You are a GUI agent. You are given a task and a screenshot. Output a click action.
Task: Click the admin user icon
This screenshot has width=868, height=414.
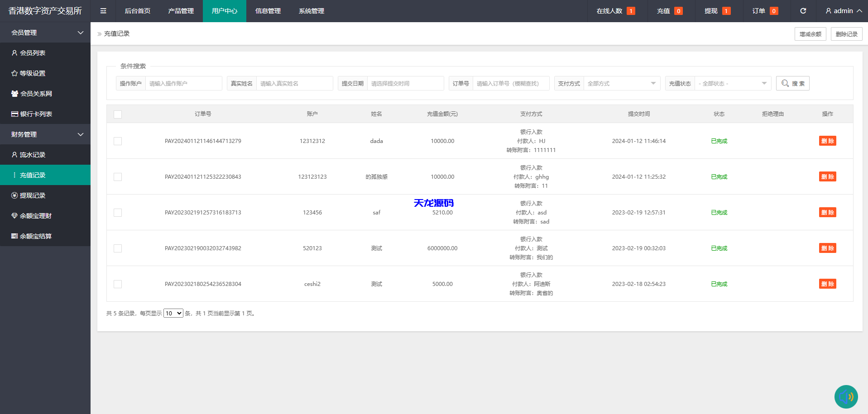point(828,11)
